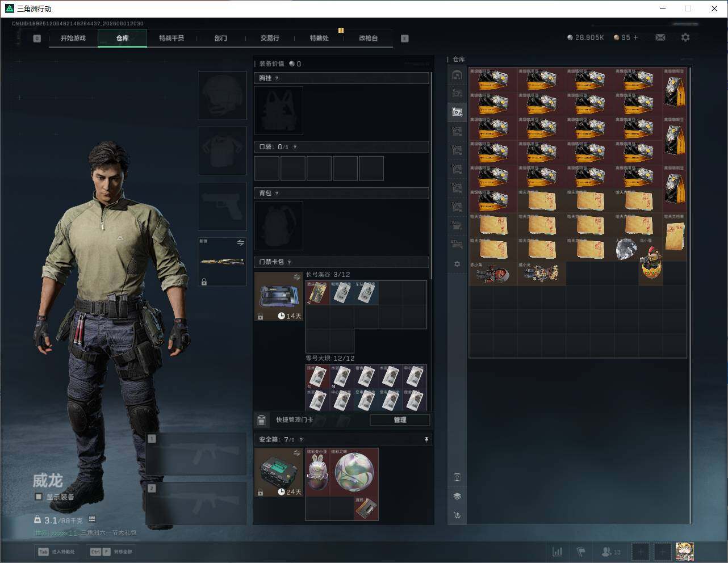Viewport: 728px width, 563px height.
Task: Click the 管理 button for keycards
Action: coord(400,420)
